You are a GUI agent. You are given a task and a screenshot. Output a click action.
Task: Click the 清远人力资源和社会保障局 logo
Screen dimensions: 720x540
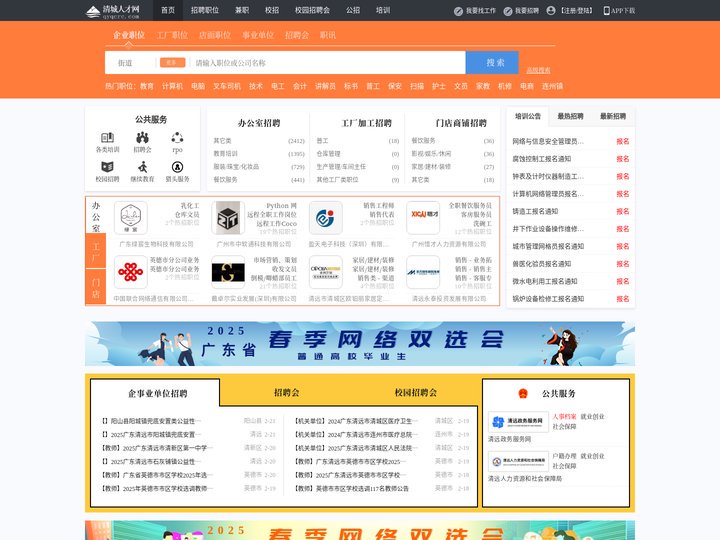click(x=518, y=461)
